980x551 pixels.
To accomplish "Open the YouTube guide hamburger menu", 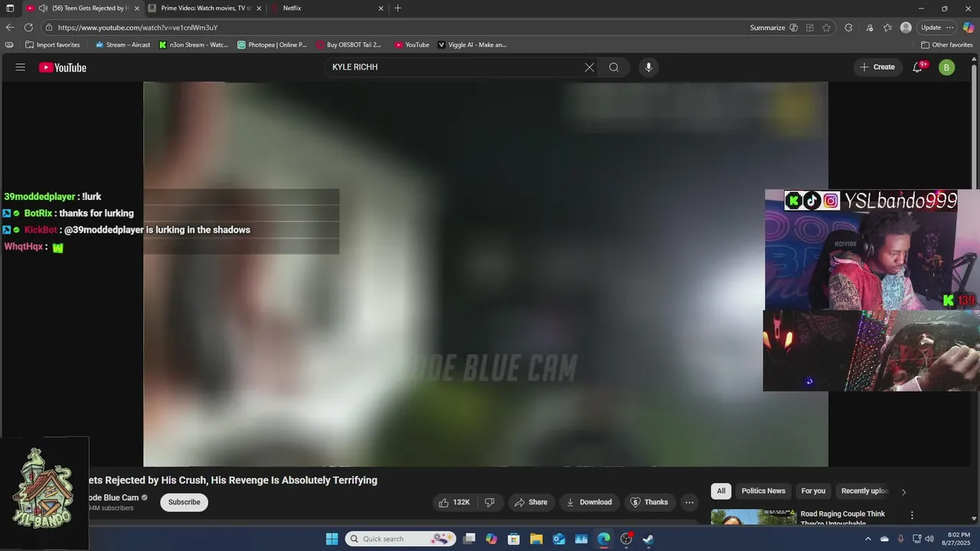I will coord(21,67).
